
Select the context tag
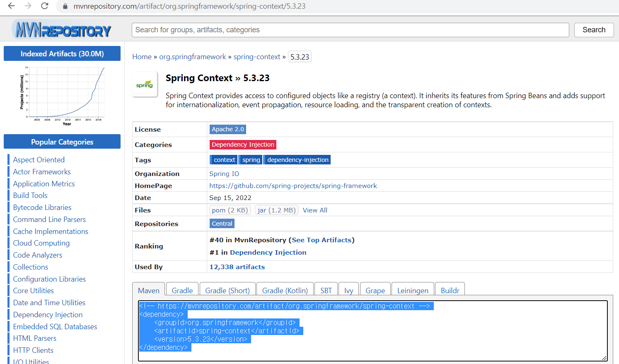224,160
